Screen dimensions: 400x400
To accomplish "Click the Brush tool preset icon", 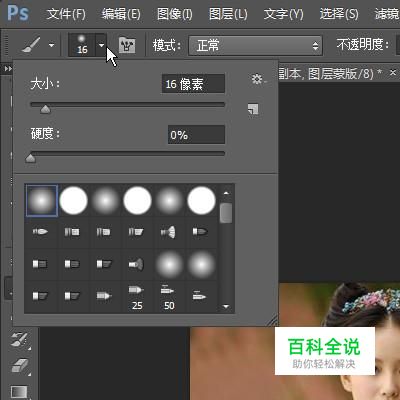I will coord(31,45).
